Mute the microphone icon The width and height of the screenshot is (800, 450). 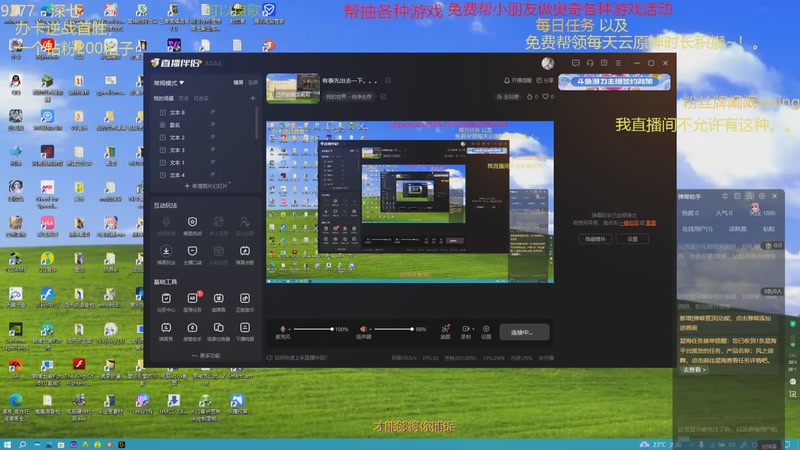(283, 329)
